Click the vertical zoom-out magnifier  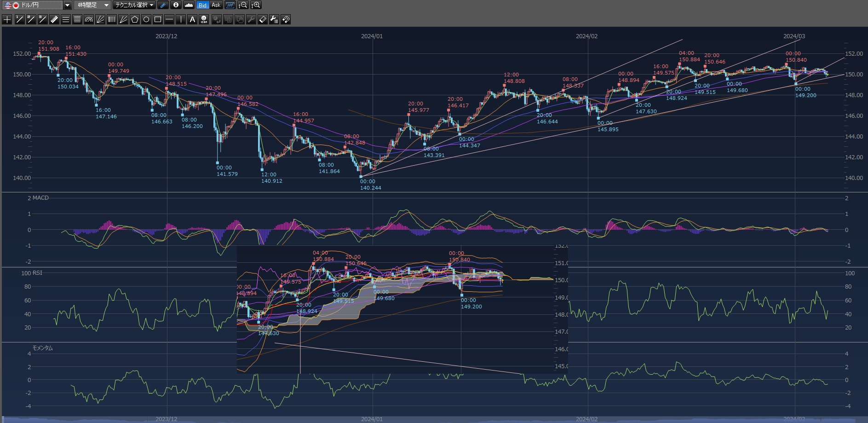pos(243,5)
